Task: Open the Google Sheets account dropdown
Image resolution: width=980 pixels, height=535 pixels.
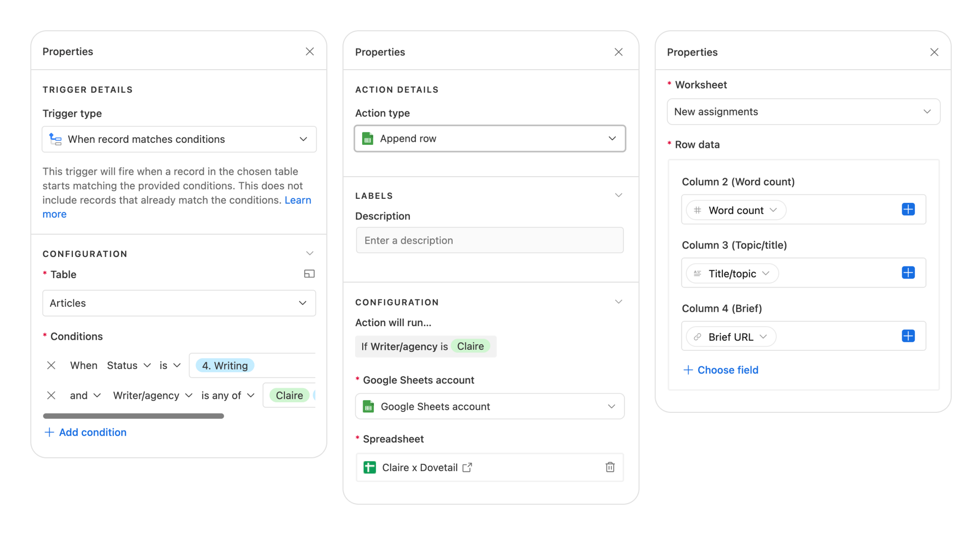Action: pos(489,406)
